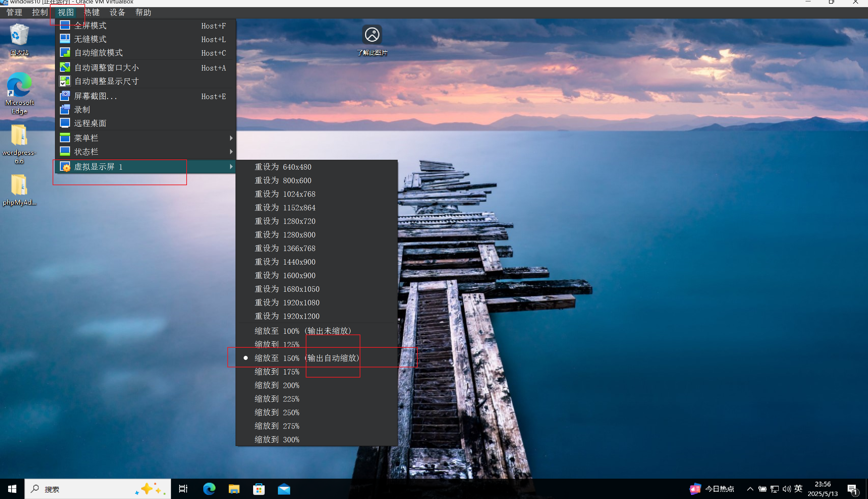Expand the Virtual Screen 1 (虚拟显示屏 1) submenu arrow
This screenshot has width=868, height=499.
point(231,167)
